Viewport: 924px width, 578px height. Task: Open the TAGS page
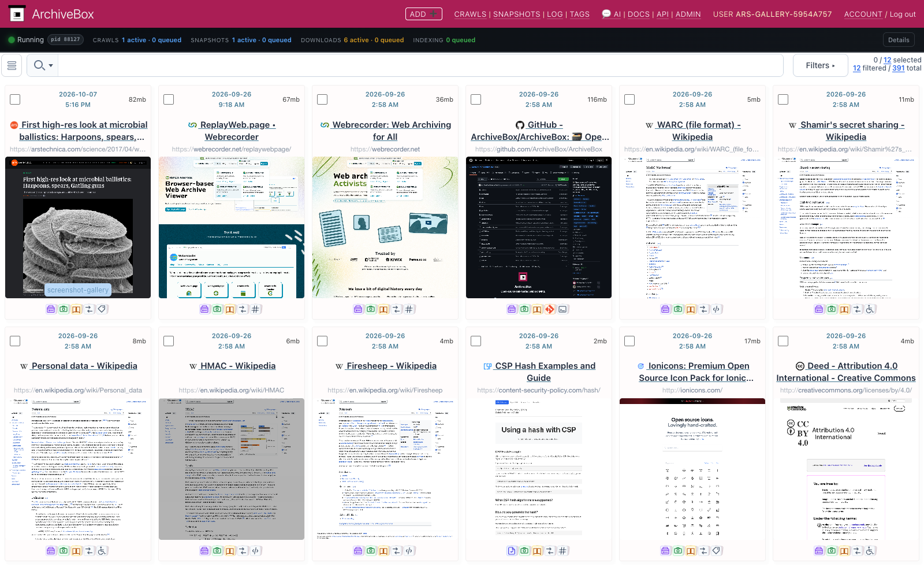(579, 14)
